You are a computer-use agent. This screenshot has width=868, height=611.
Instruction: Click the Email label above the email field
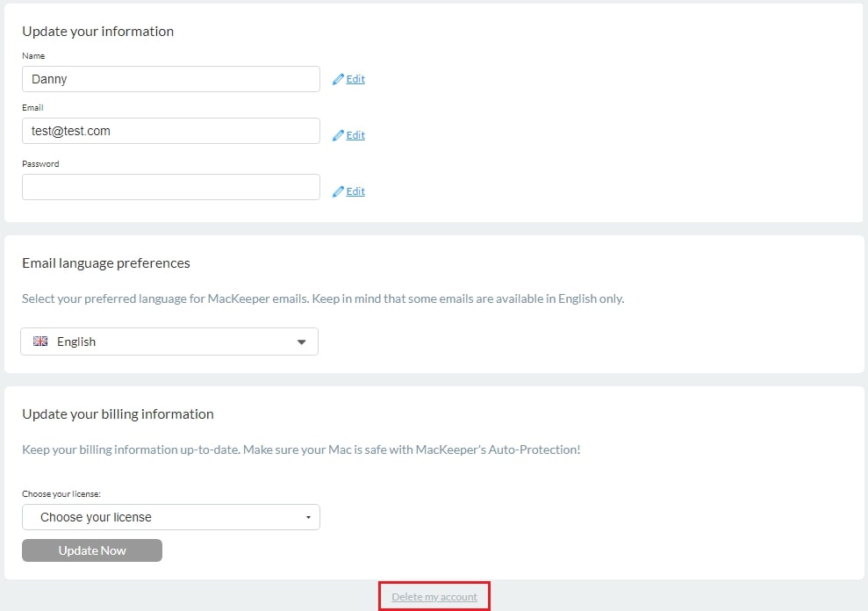tap(32, 107)
